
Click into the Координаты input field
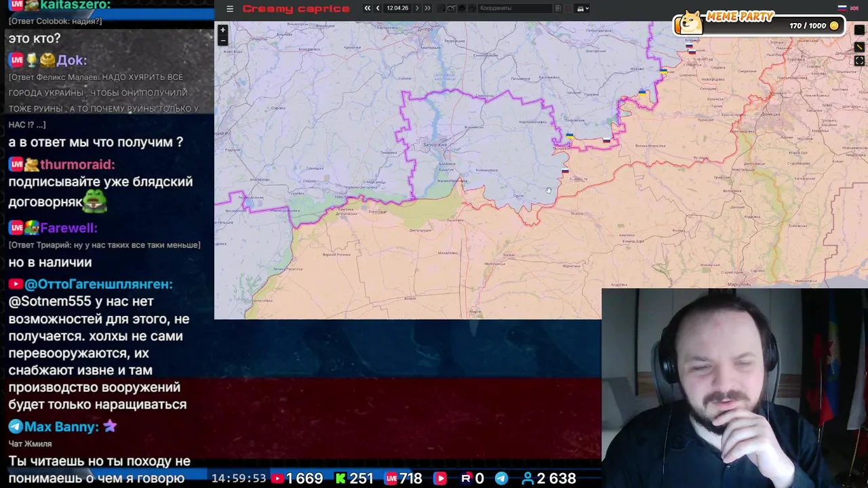(515, 8)
